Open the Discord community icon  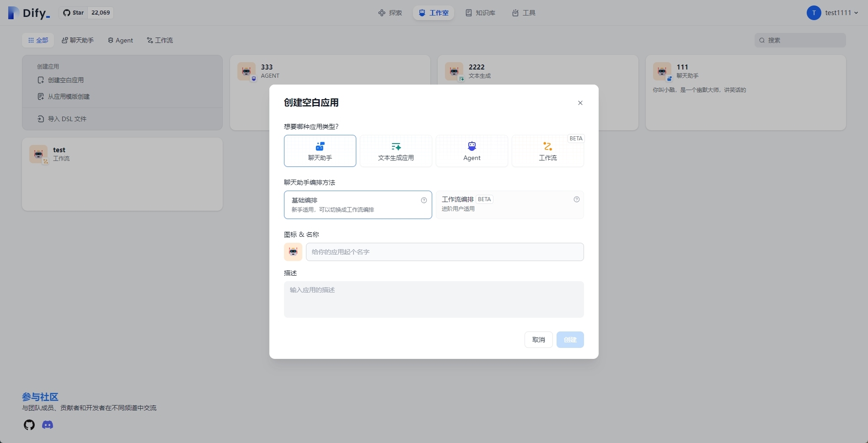click(x=48, y=425)
